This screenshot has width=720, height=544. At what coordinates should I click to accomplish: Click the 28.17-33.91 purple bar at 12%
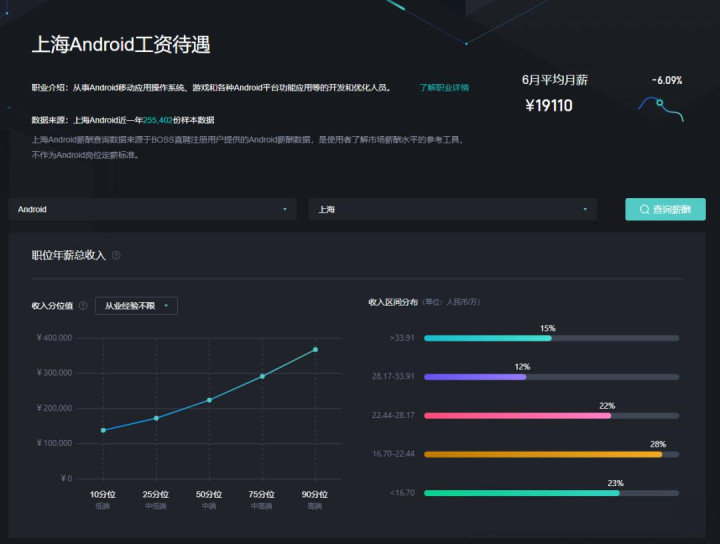coord(475,377)
